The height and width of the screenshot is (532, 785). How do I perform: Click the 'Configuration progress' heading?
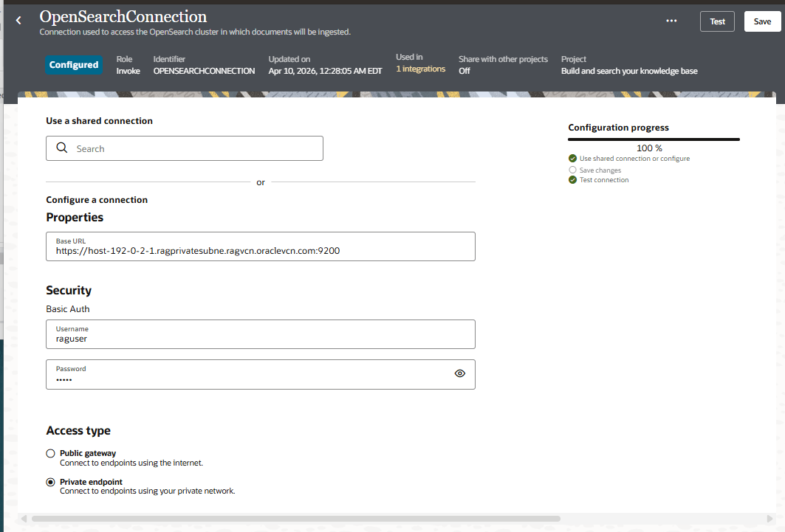pos(618,128)
